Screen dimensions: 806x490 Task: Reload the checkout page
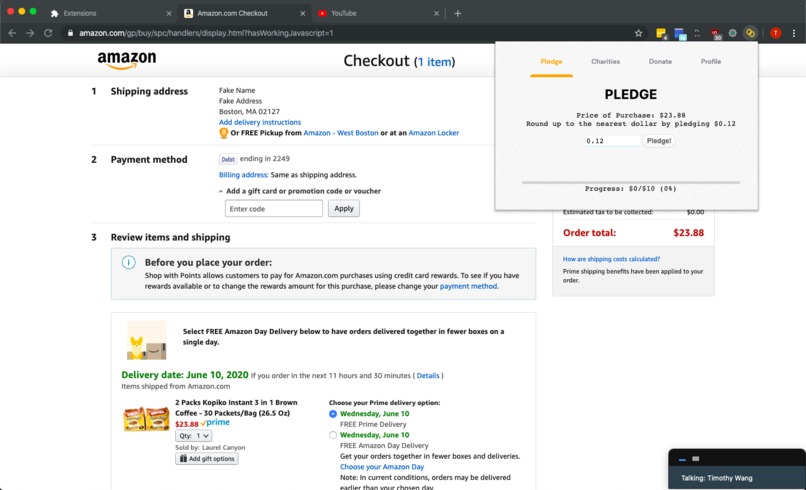coord(48,33)
